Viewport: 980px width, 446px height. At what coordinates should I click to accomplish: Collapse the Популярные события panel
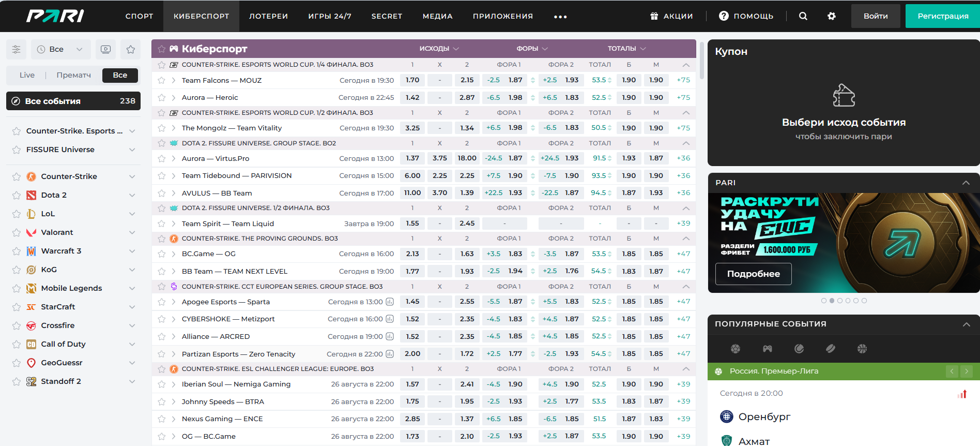[966, 324]
